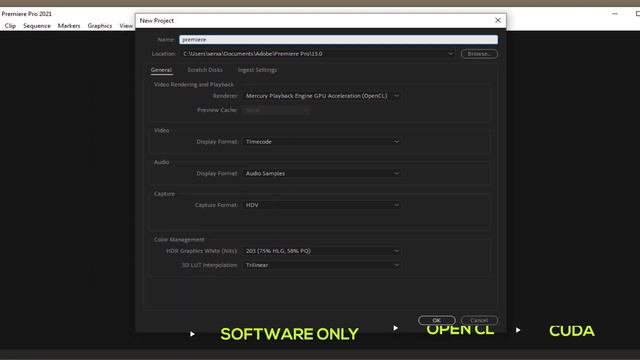The image size is (640, 360).
Task: Switch to the General tab
Action: pos(161,70)
